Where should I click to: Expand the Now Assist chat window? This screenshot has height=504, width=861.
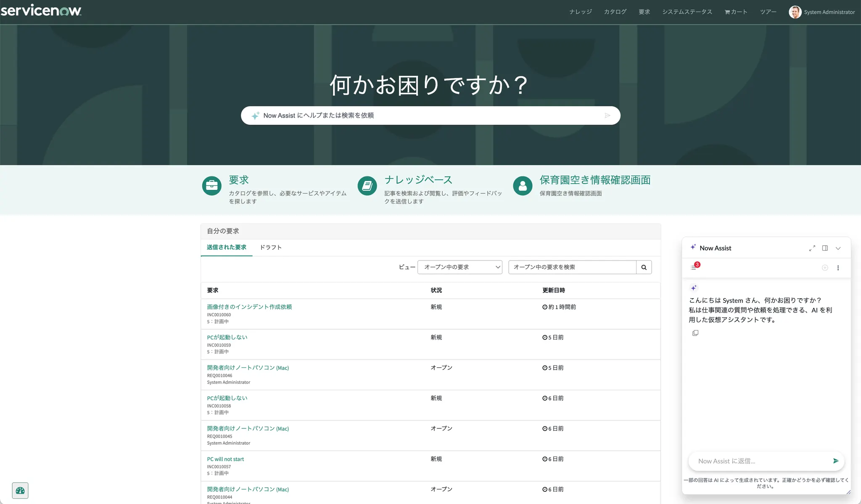[x=812, y=248]
